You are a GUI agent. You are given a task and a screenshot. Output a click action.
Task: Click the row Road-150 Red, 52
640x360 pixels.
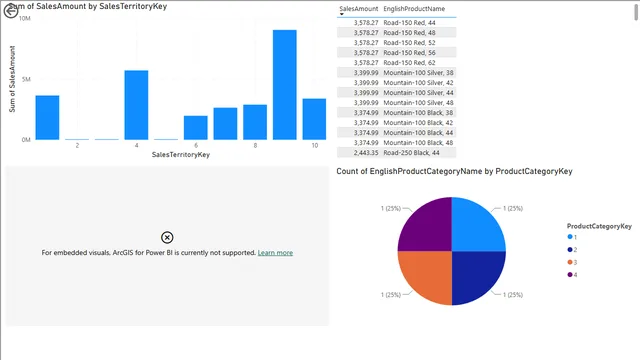[x=396, y=42]
